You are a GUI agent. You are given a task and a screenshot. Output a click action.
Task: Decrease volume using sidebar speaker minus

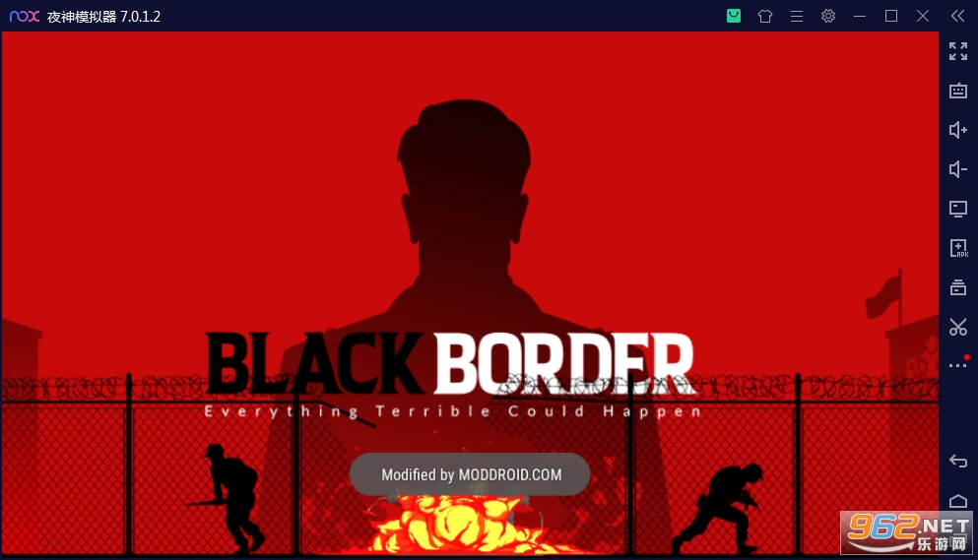click(x=958, y=169)
